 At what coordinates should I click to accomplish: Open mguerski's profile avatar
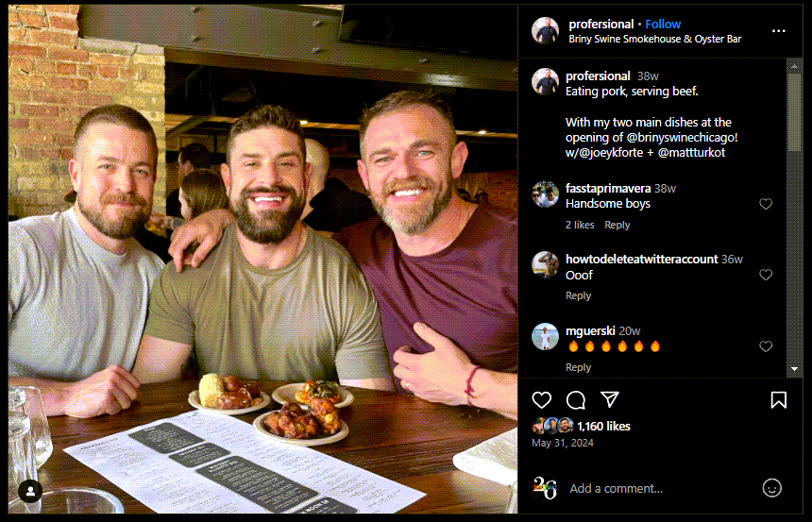pos(546,337)
